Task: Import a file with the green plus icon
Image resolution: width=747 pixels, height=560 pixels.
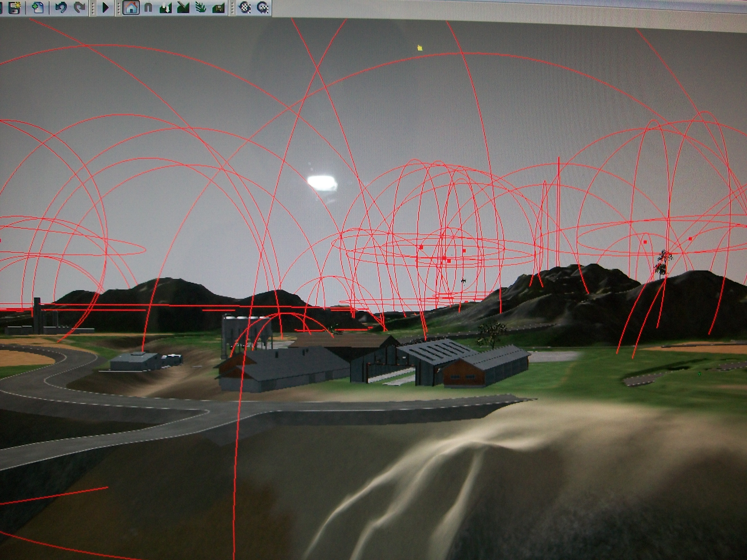Action: click(x=38, y=7)
